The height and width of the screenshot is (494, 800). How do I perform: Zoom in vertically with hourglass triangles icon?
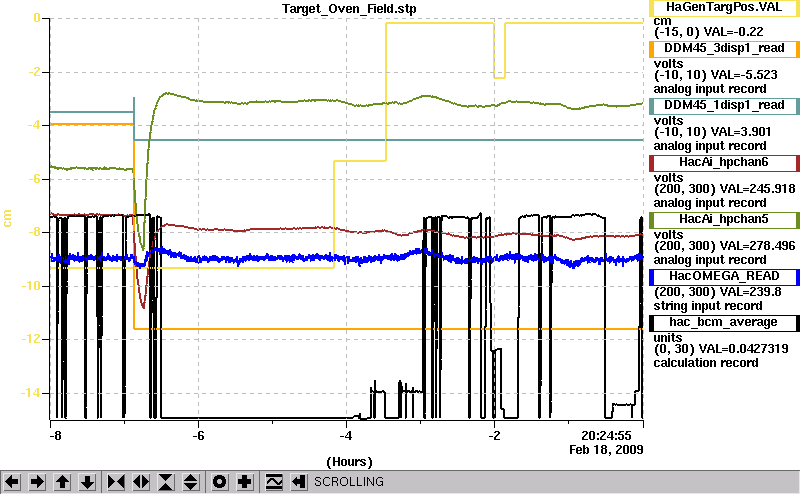point(166,482)
